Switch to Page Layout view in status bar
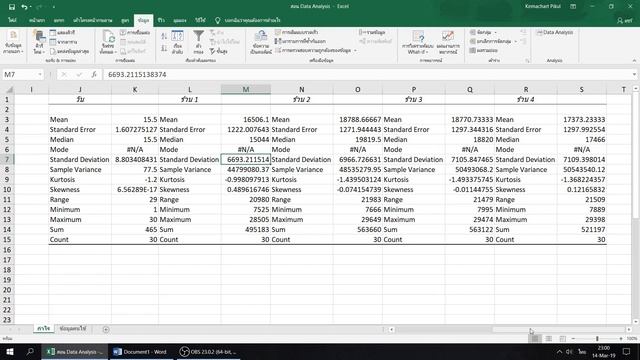 549,339
